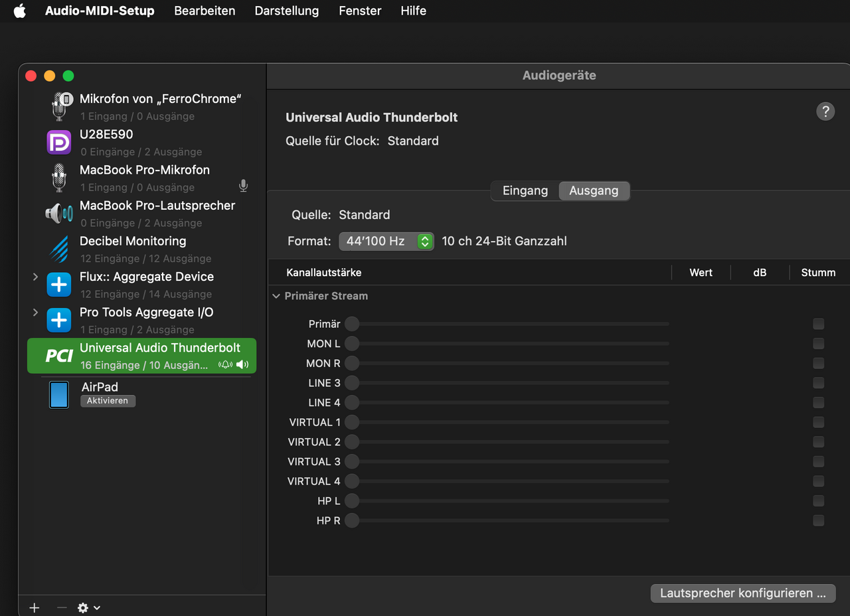Enable mute on VIRTUAL 2

pos(818,441)
